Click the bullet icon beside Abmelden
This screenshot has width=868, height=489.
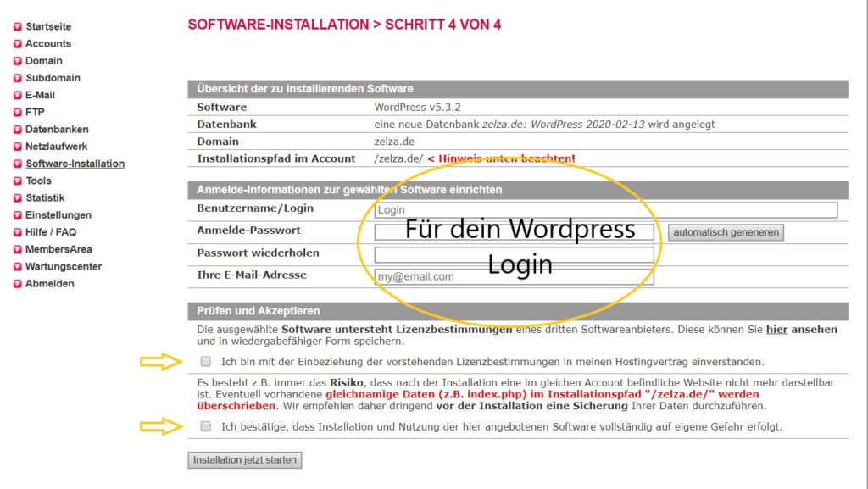pyautogui.click(x=18, y=284)
